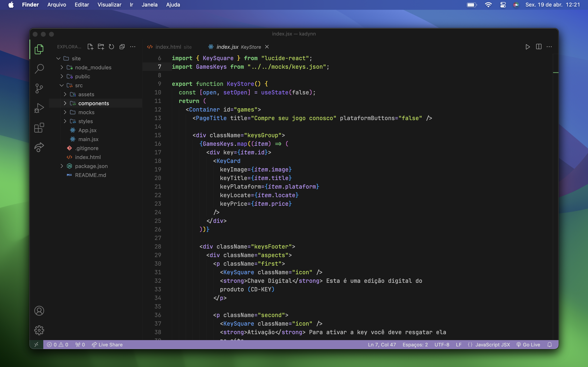This screenshot has height=367, width=588.
Task: Open the Search view in activity bar
Action: pyautogui.click(x=39, y=69)
